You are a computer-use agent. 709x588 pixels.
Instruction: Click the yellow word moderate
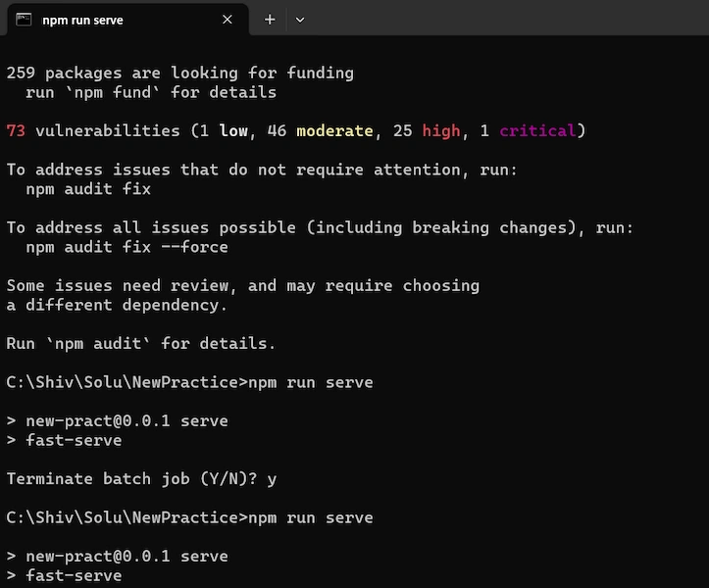[x=334, y=130]
